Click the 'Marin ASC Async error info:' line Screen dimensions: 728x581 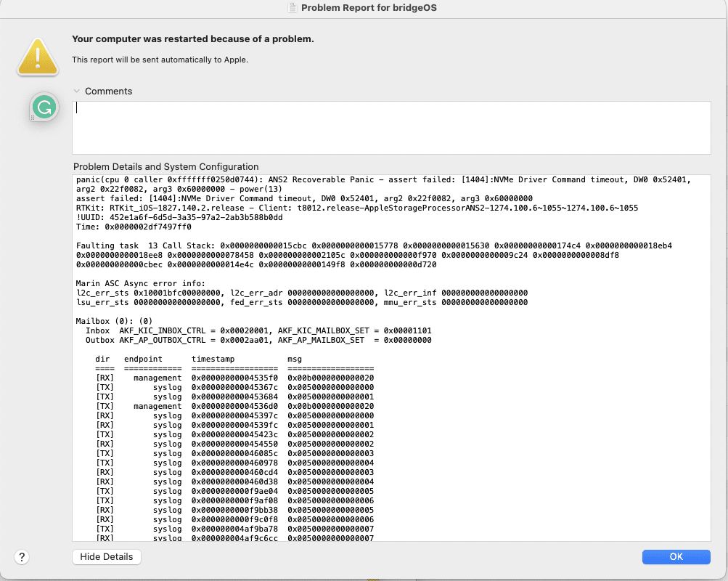pyautogui.click(x=141, y=283)
